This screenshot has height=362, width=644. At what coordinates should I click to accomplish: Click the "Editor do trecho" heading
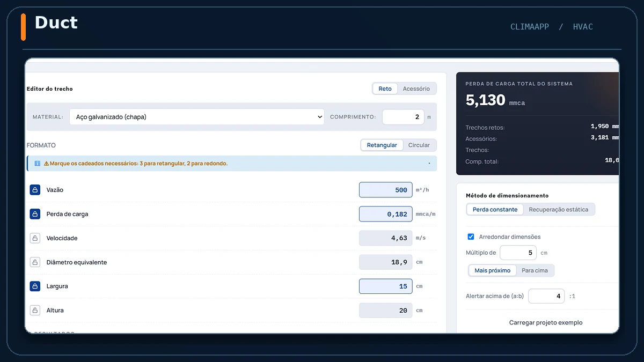[50, 88]
